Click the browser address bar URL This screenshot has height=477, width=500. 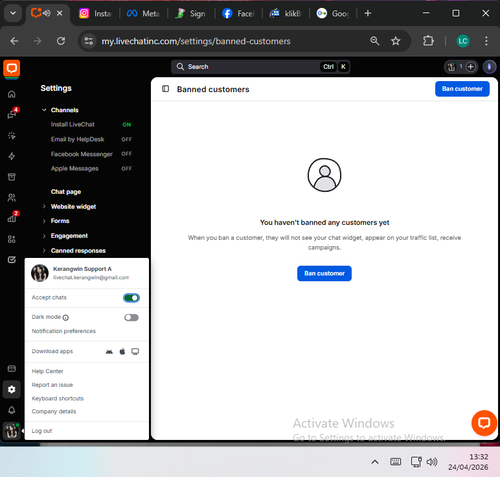point(196,41)
